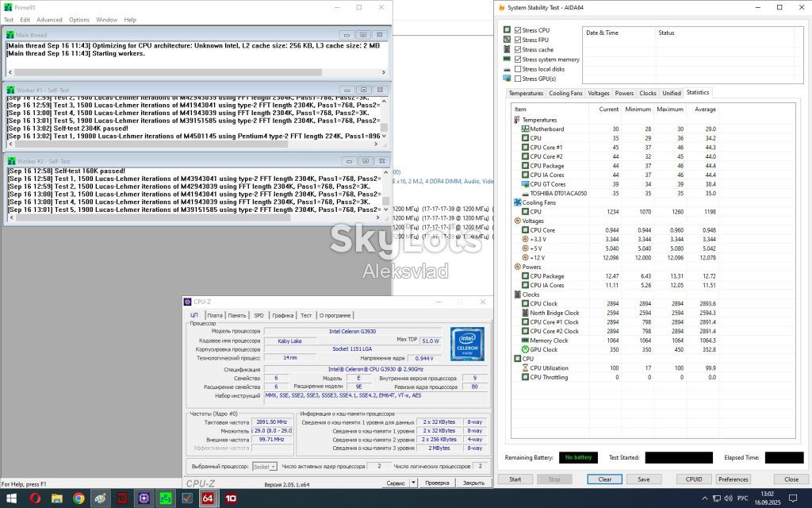Viewport: 812px width, 508px height.
Task: Click the CPU-Z window title icon
Action: 187,302
